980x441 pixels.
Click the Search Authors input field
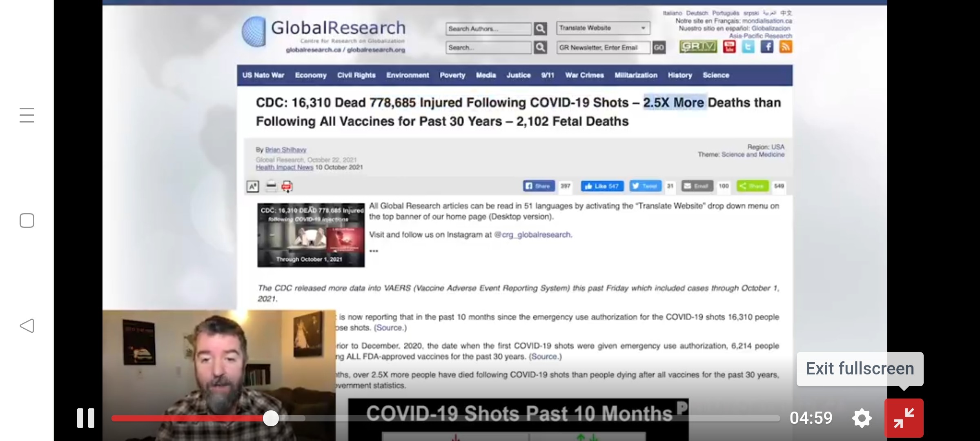488,29
